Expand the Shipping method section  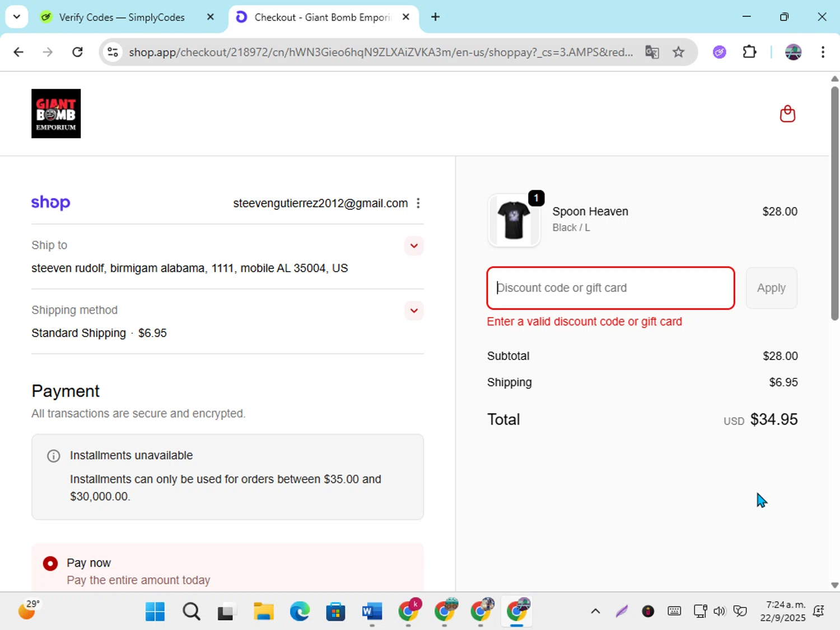414,310
